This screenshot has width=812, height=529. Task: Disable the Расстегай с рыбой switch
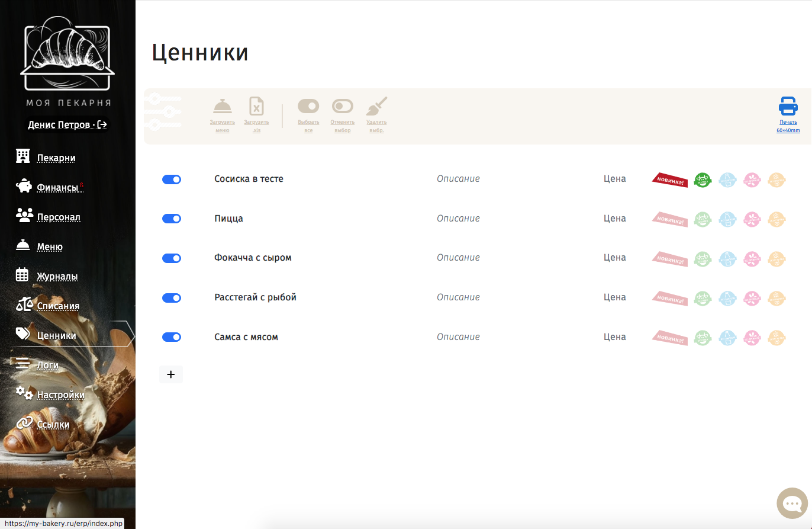tap(172, 298)
